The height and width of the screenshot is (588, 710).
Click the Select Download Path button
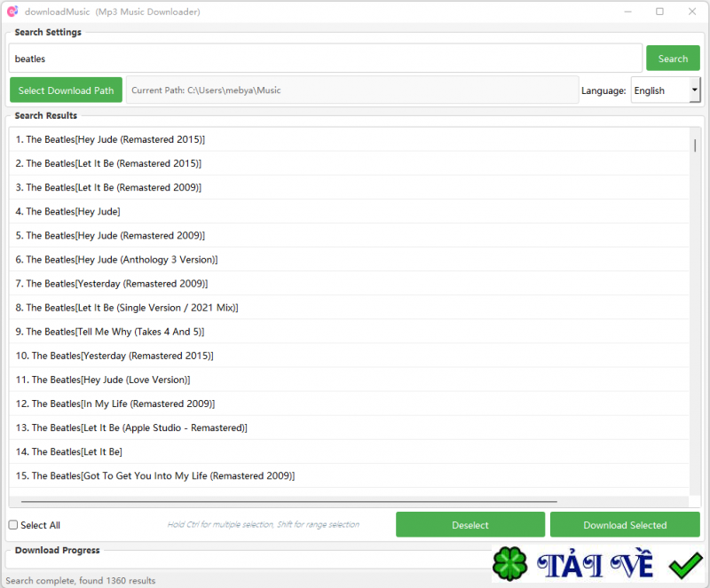66,90
